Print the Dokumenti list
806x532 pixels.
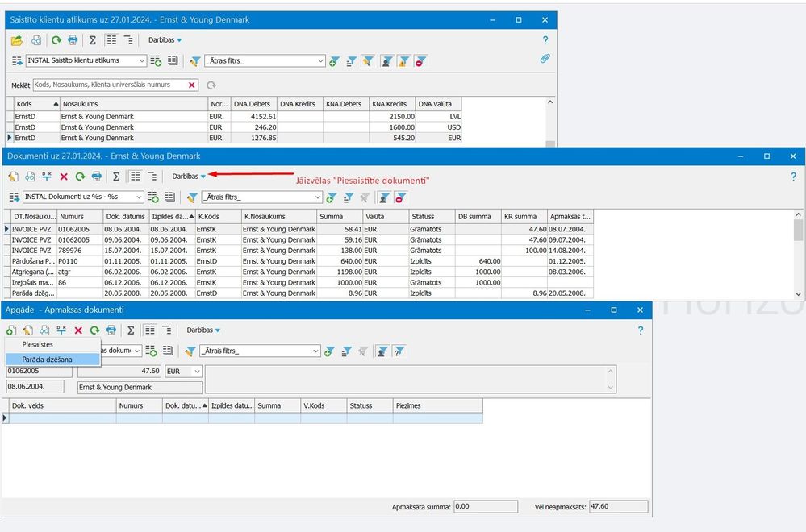(x=97, y=177)
